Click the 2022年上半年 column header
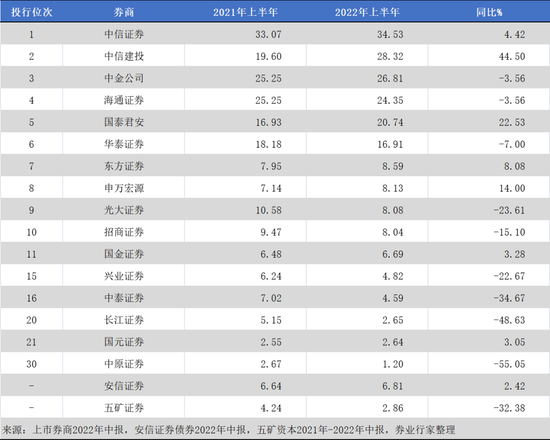 367,12
